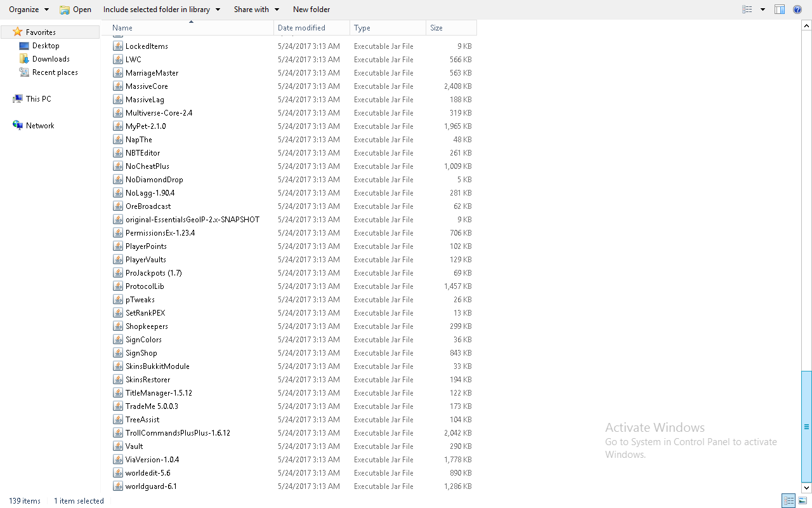Select the TrollCommandsPlusPlus-1.6.12 file name
Viewport: 812px width, 508px height.
(178, 433)
